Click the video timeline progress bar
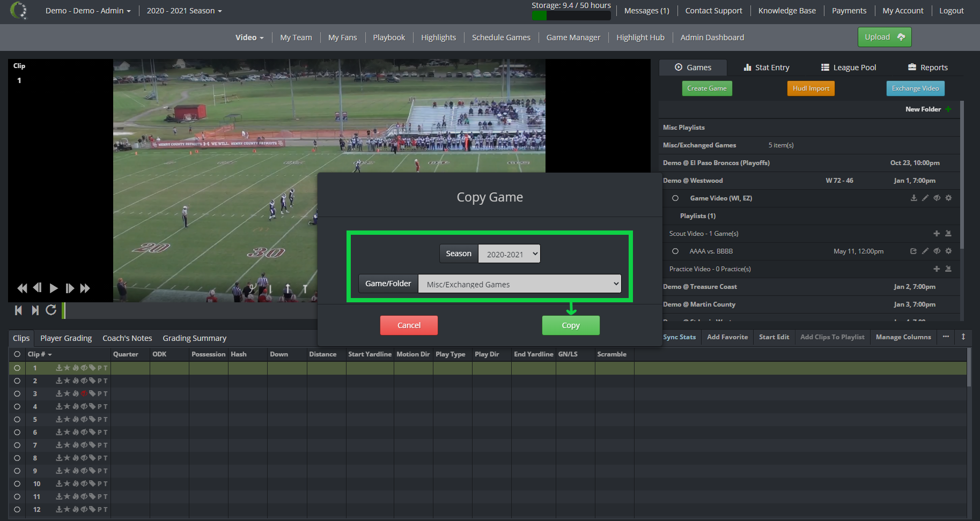Screen dimensions: 980x521 tap(190, 310)
